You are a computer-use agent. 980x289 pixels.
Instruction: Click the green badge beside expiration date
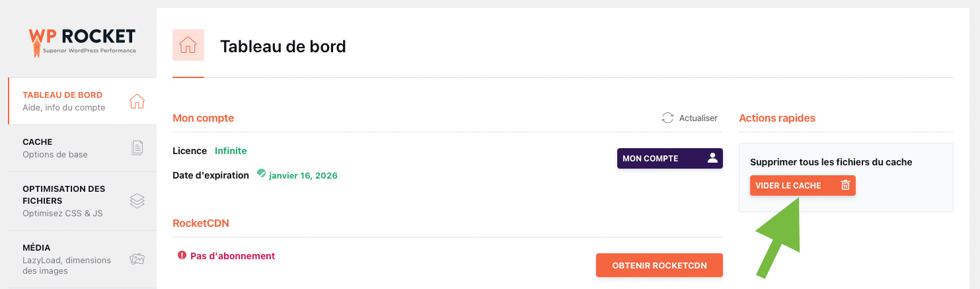(261, 173)
